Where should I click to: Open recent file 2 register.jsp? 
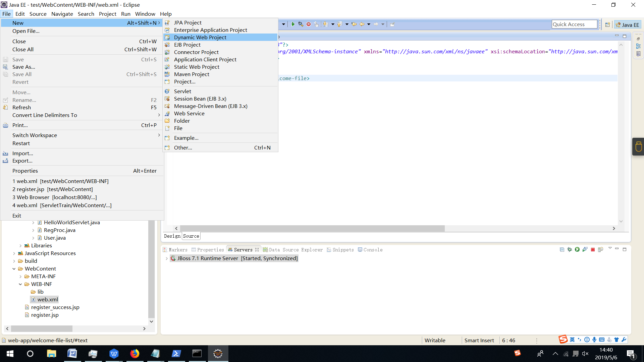tap(53, 189)
